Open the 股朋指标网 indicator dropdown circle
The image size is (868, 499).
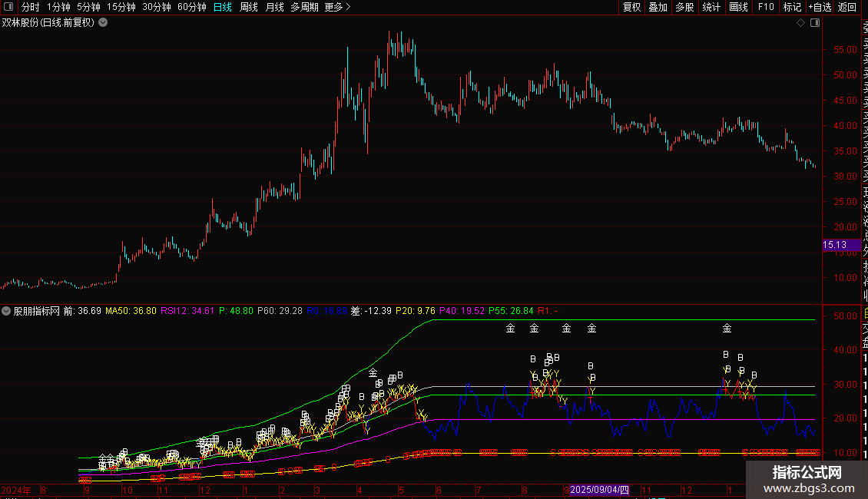coord(6,311)
